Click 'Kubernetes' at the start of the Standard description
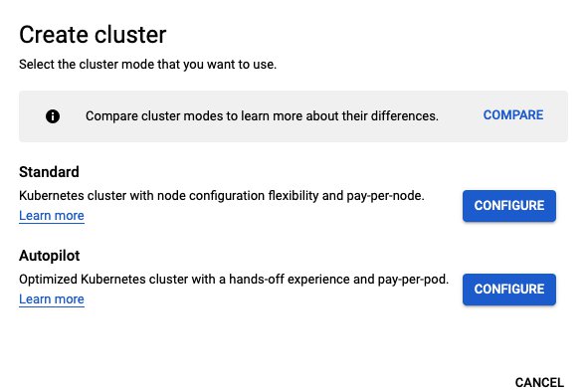Image resolution: width=587 pixels, height=392 pixels. tap(52, 196)
